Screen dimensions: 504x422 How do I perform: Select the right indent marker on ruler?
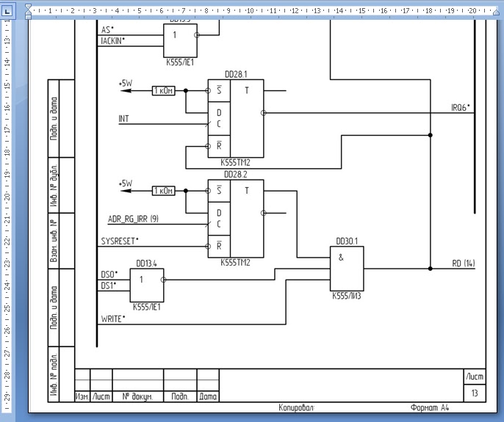[x=497, y=12]
